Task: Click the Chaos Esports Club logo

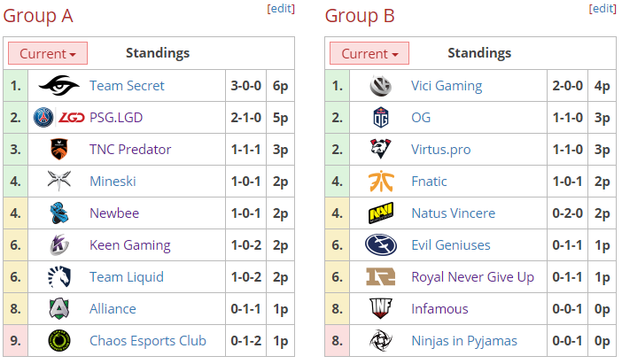Action: 59,341
